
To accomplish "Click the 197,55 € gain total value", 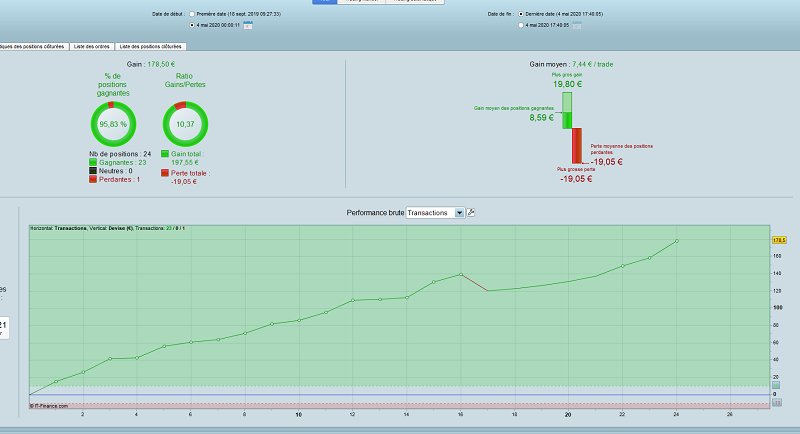I will point(185,162).
